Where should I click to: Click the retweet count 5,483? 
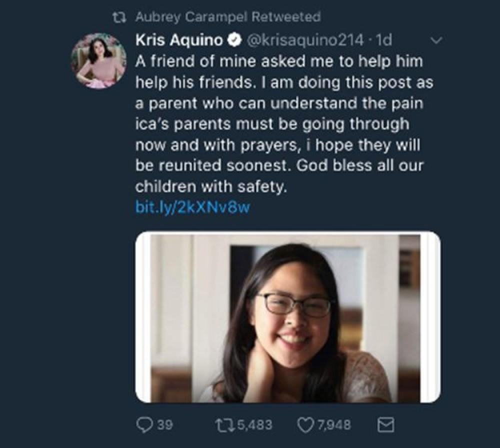tap(254, 425)
